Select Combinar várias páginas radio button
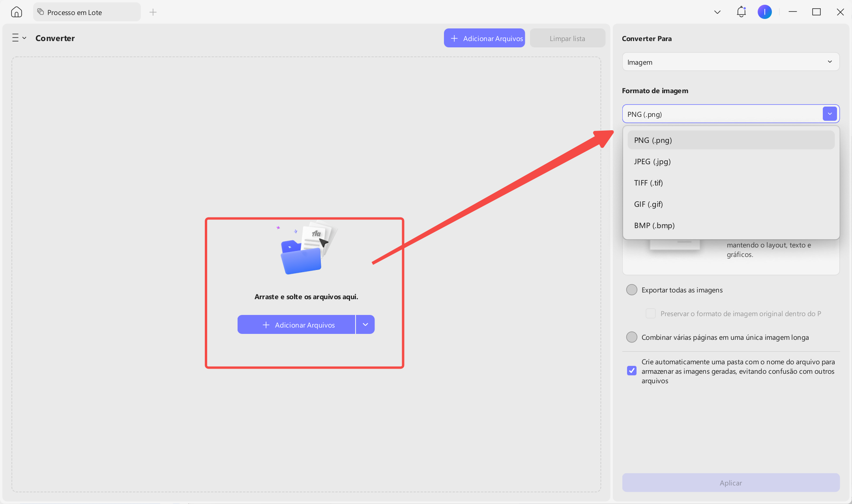The width and height of the screenshot is (852, 504). click(x=631, y=337)
